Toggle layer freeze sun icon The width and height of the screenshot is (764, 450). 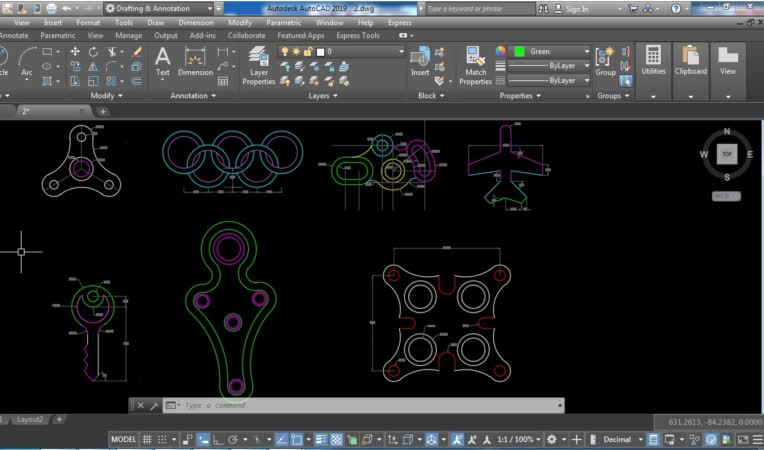[x=296, y=51]
